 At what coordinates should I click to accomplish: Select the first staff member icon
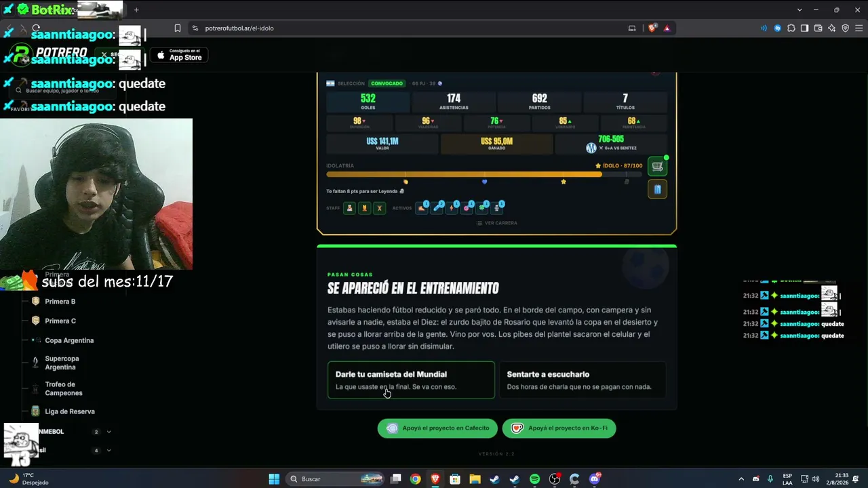tap(349, 208)
